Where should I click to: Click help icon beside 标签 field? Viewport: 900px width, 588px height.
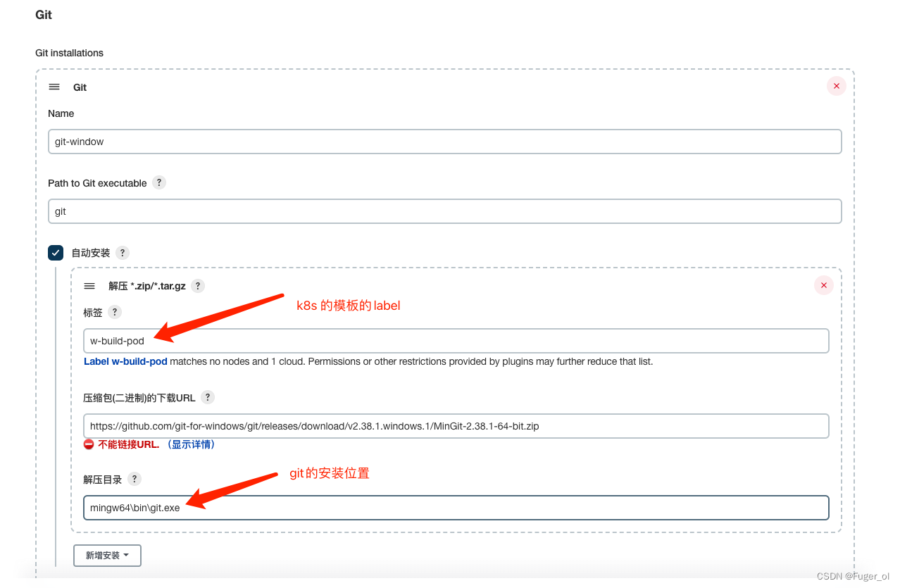115,312
